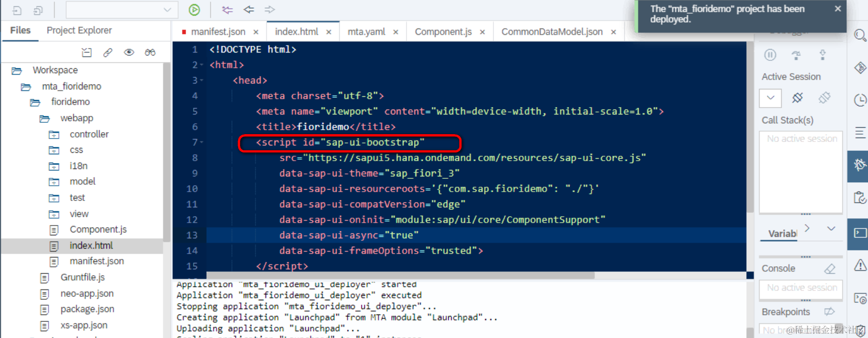The width and height of the screenshot is (868, 338).
Task: Close the index.html tab
Action: click(x=328, y=32)
